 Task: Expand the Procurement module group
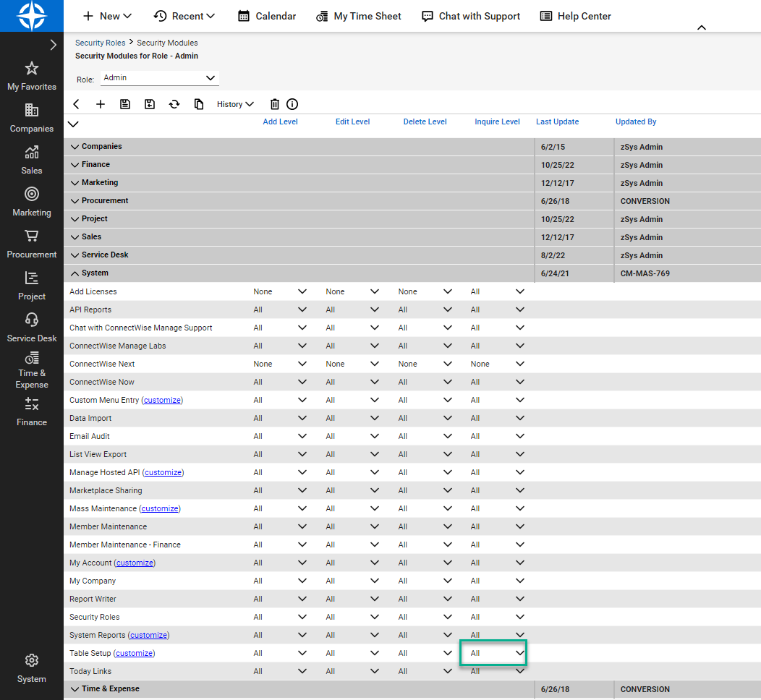tap(75, 201)
